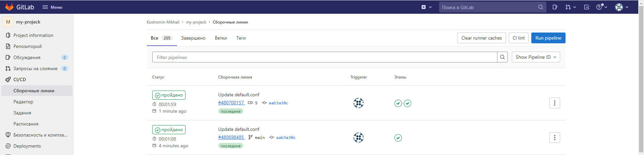Open the merge requests icon dropdown in header
Screen dimensions: 644x155
tap(571, 7)
